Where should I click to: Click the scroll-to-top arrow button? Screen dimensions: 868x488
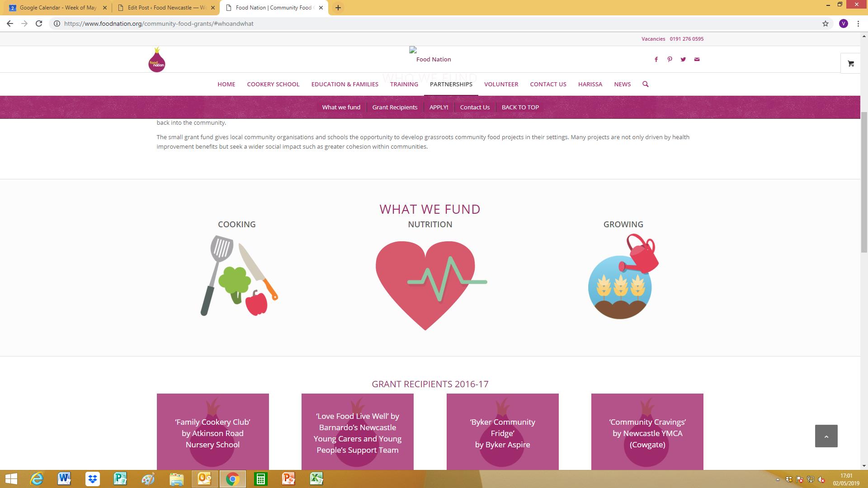(x=826, y=436)
